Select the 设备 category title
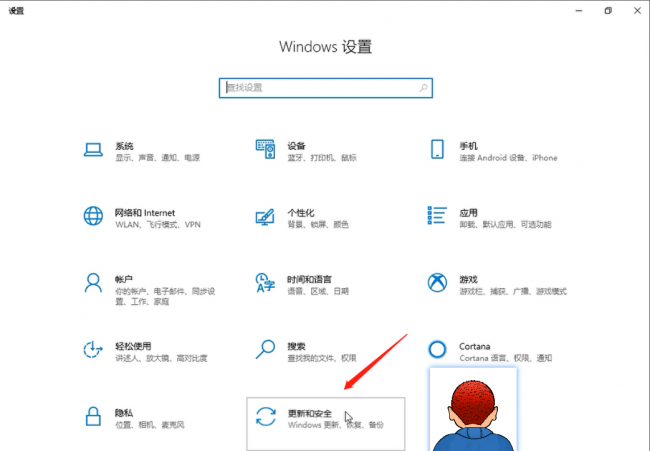 tap(296, 146)
